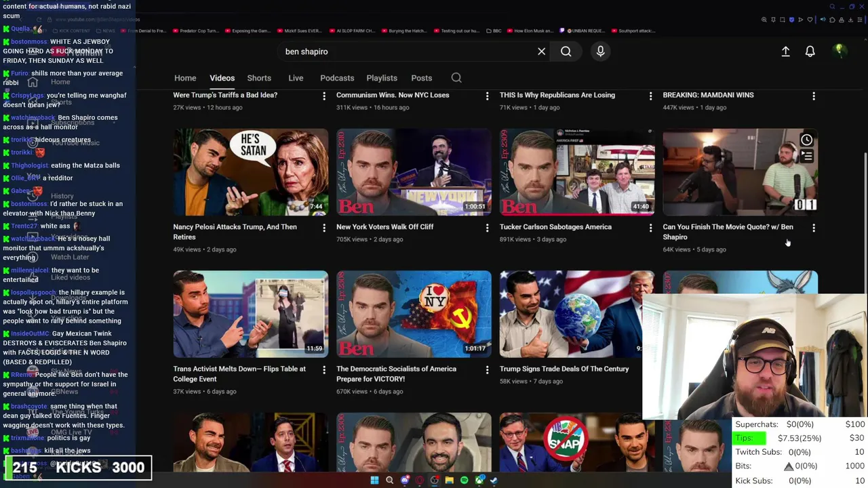Open Xbox app from the taskbar

(479, 481)
